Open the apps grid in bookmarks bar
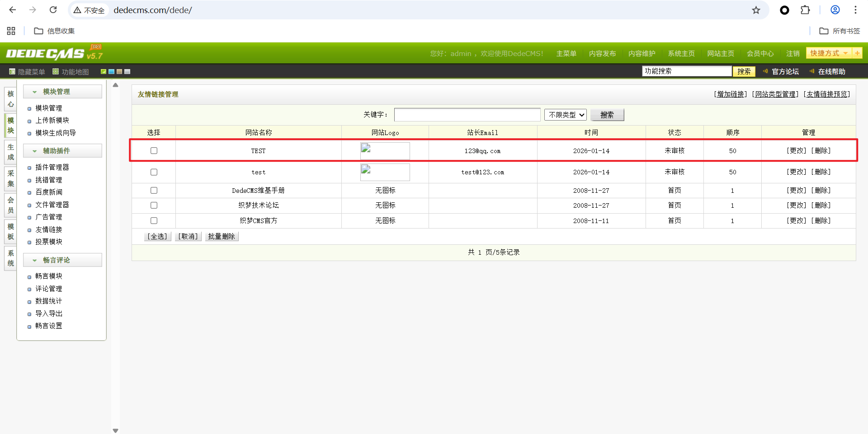Image resolution: width=868 pixels, height=434 pixels. [11, 31]
